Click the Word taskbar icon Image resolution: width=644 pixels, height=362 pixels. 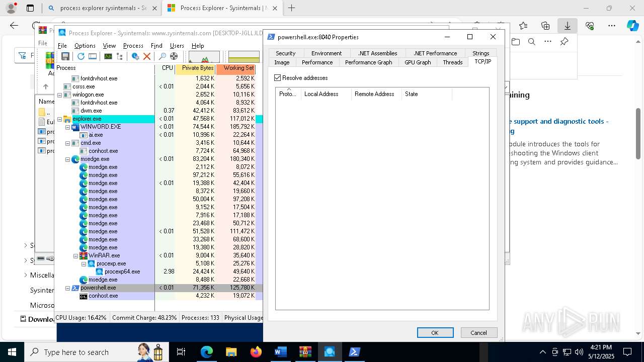point(280,352)
